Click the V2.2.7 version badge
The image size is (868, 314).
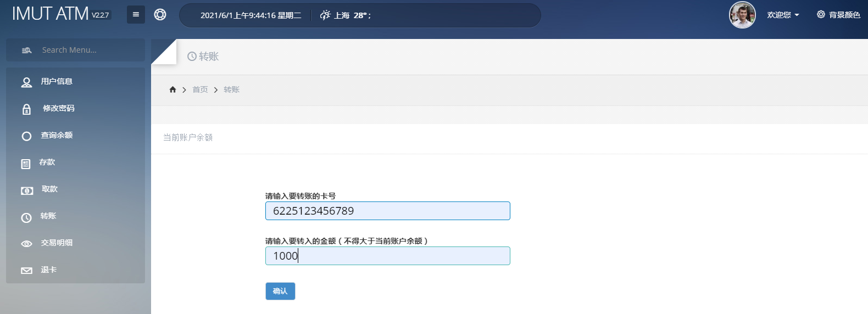pyautogui.click(x=101, y=15)
